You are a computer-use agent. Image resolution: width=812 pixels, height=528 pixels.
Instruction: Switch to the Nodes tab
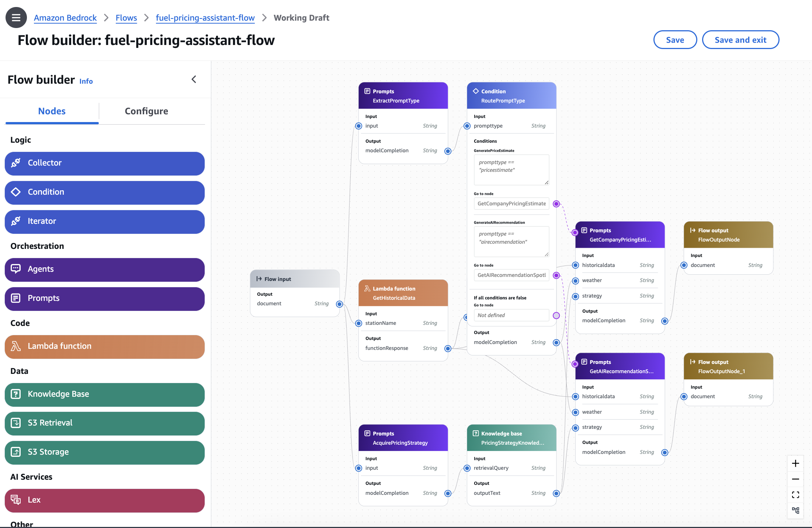[52, 111]
